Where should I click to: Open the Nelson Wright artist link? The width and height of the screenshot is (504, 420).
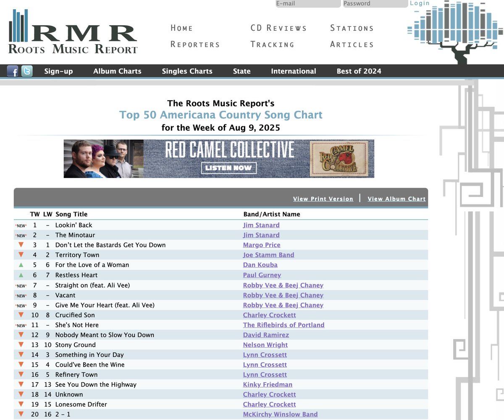coord(265,345)
